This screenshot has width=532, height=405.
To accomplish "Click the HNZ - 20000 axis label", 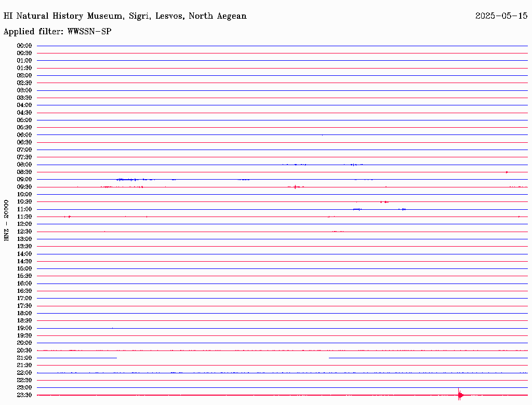I will coord(6,221).
